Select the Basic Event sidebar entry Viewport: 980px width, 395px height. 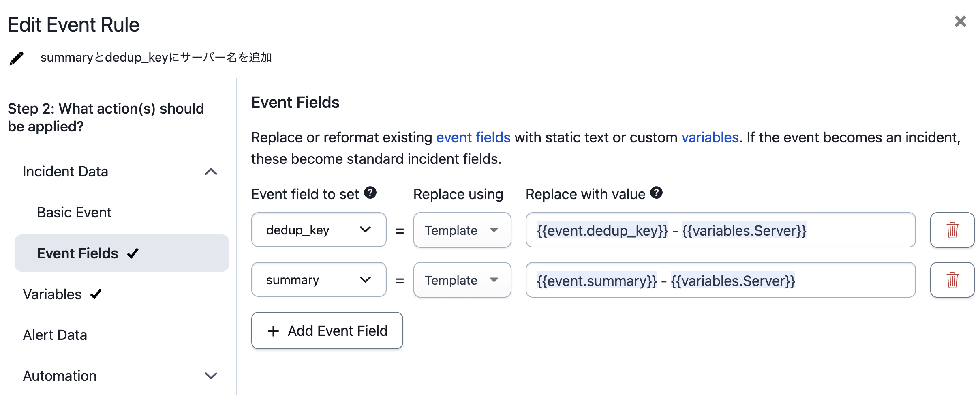74,212
